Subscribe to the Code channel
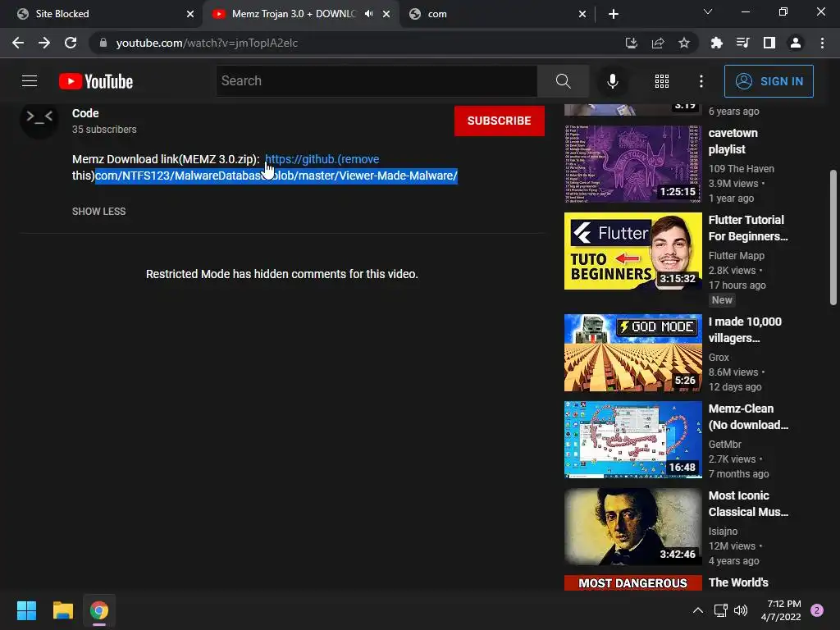 click(x=500, y=121)
